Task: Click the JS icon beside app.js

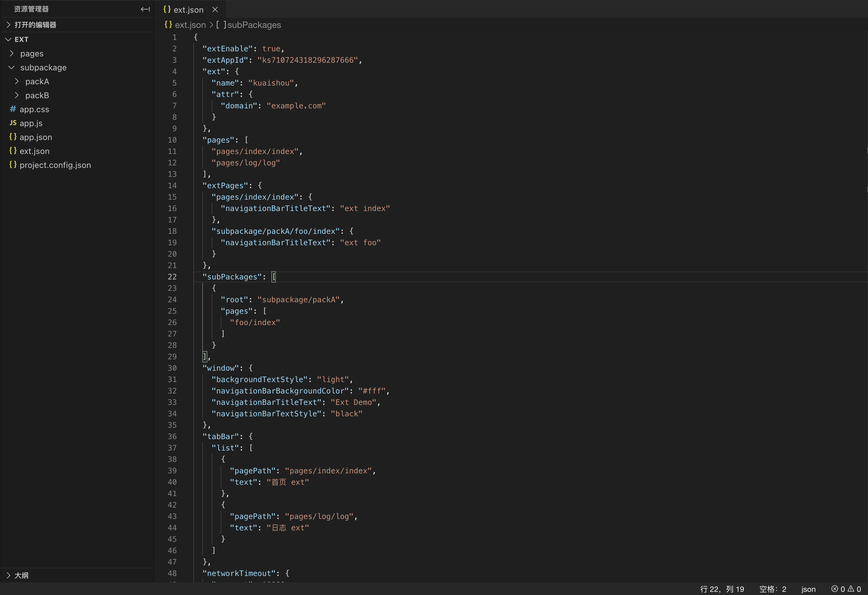Action: (13, 123)
